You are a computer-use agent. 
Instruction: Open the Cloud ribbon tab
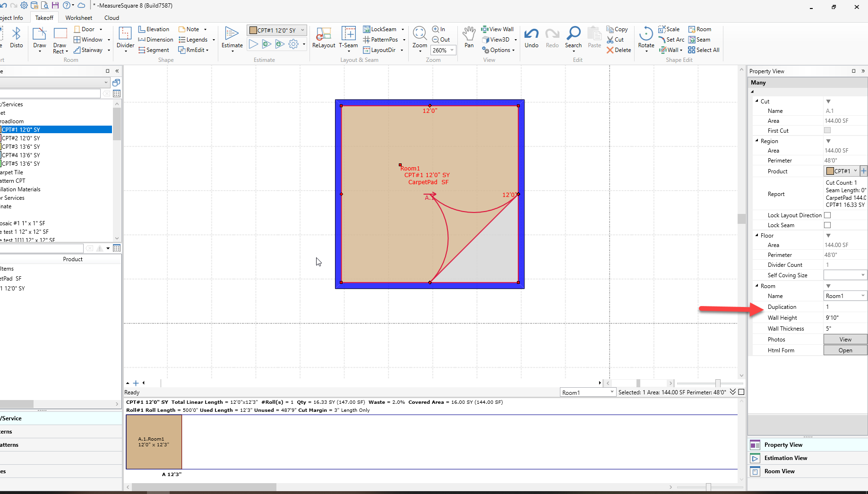pyautogui.click(x=112, y=18)
